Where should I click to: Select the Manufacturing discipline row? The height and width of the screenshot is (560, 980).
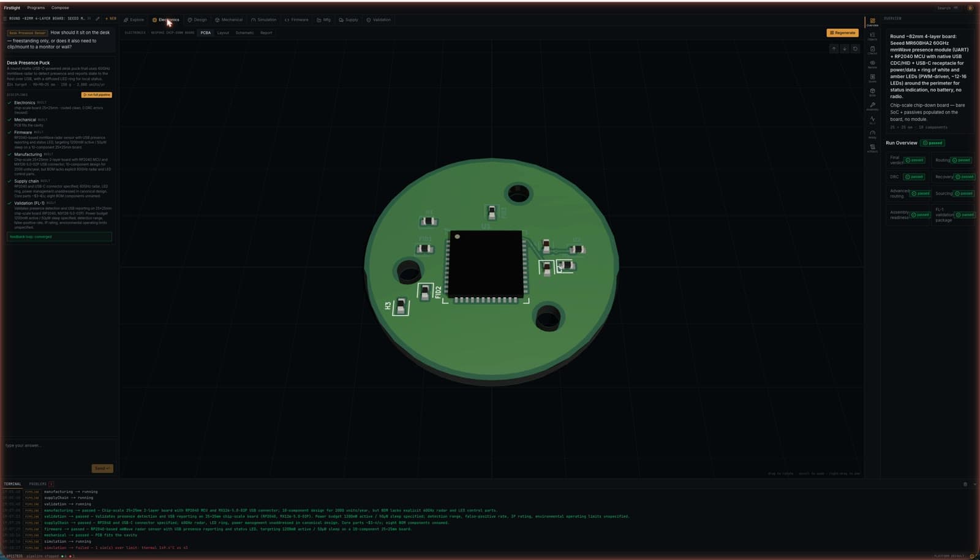click(x=59, y=164)
